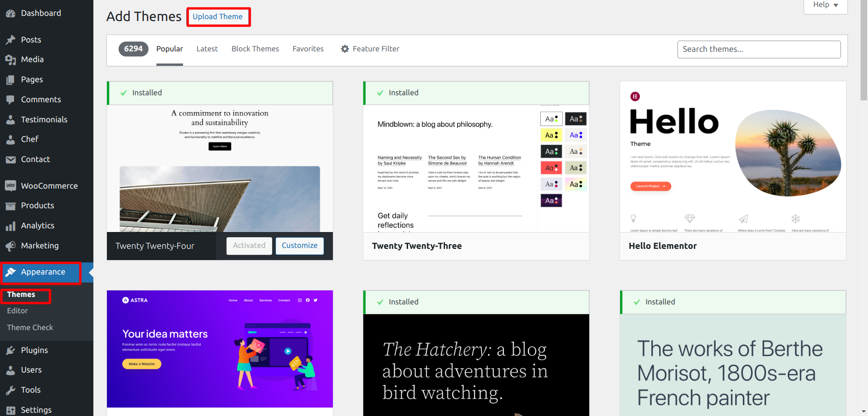868x416 pixels.
Task: Click the WooCommerce logo icon
Action: coord(10,186)
